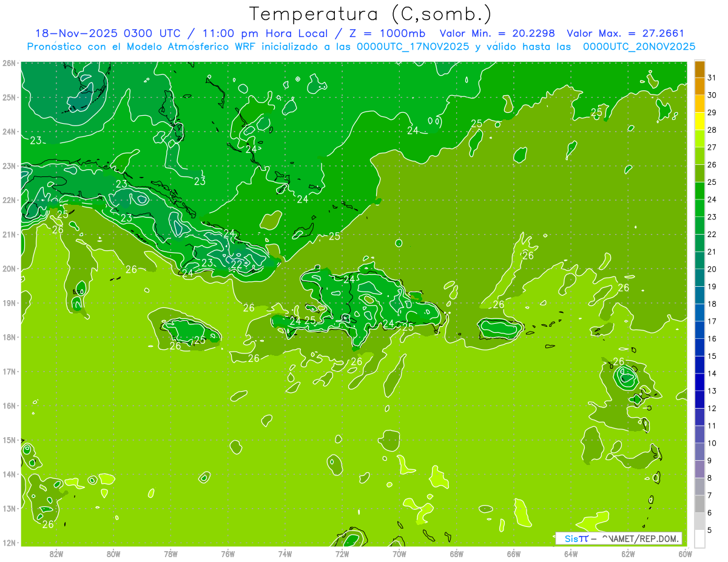
Task: Click the "68W" longitude axis label
Action: coord(456,554)
